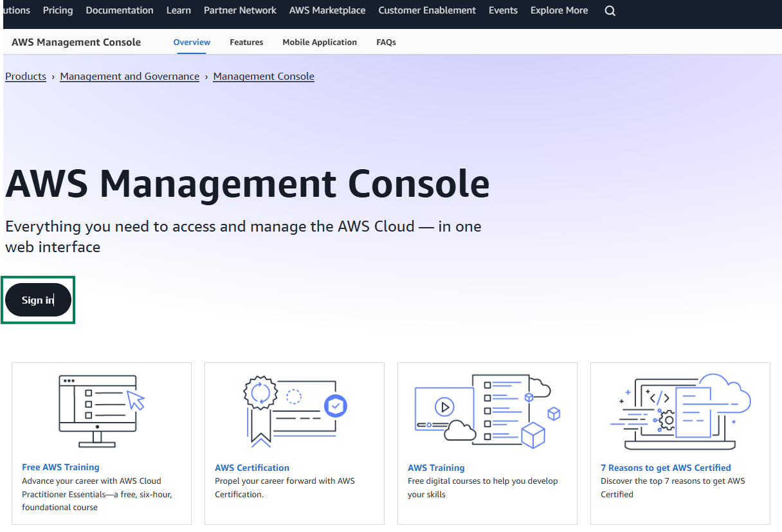
Task: Open Pricing in the top navigation
Action: click(58, 10)
